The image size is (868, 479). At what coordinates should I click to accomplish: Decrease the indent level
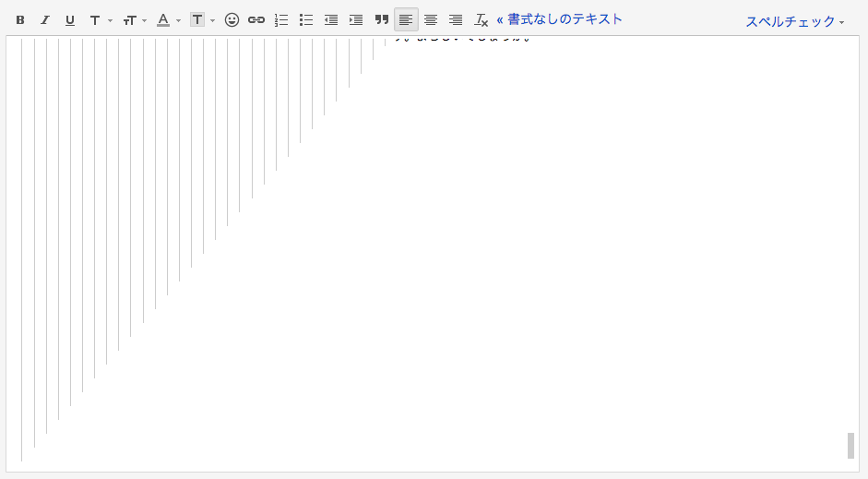(x=331, y=19)
